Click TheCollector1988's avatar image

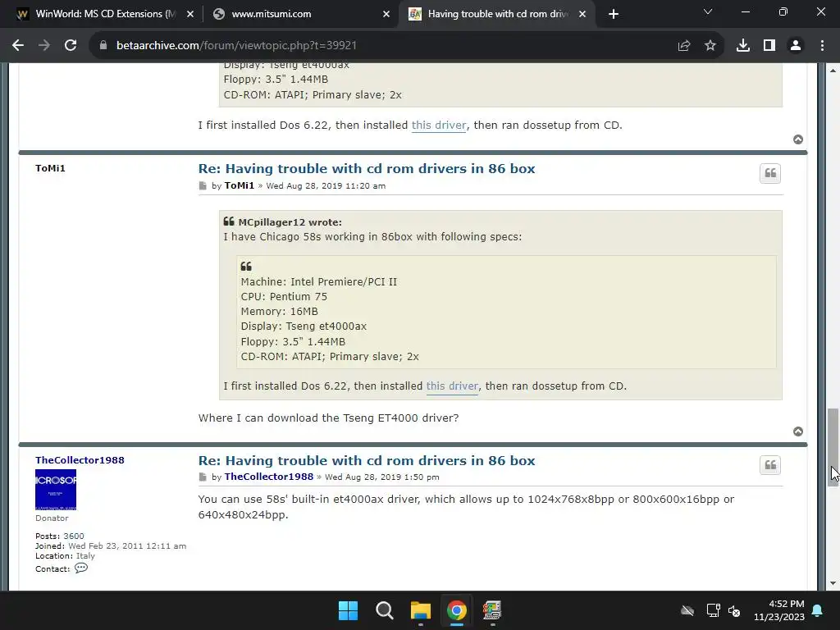pos(56,490)
